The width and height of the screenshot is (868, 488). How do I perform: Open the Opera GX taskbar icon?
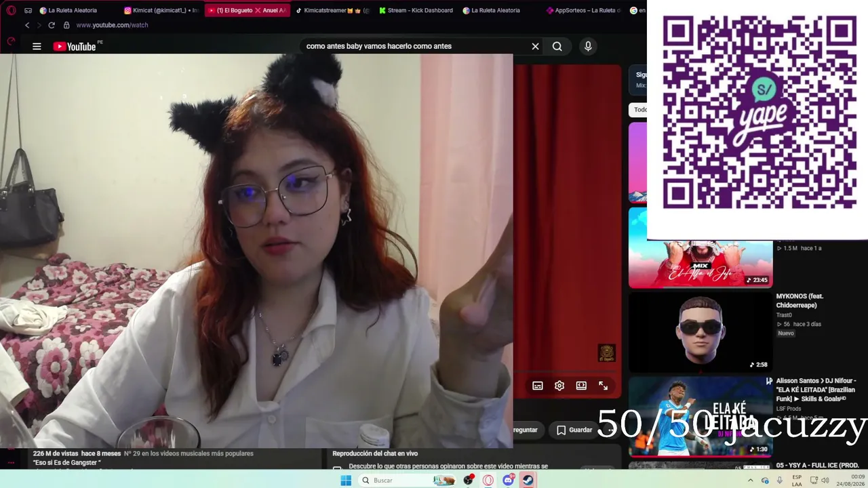tap(488, 480)
